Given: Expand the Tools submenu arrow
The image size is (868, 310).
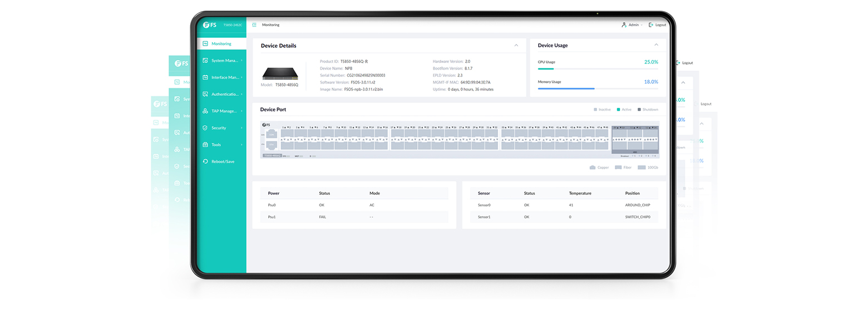Looking at the screenshot, I should pos(241,145).
